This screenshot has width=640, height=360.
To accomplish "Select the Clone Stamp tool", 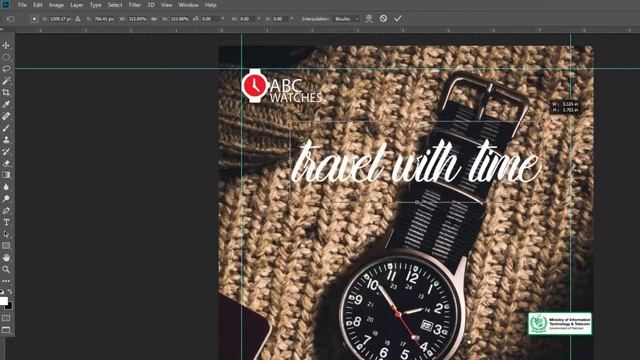I will click(x=6, y=140).
